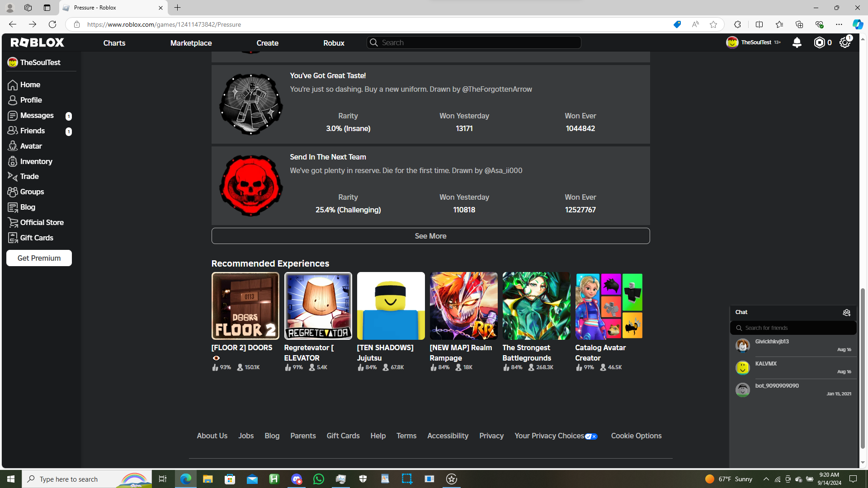The image size is (868, 488).
Task: Click the Get Premium button
Action: click(39, 258)
